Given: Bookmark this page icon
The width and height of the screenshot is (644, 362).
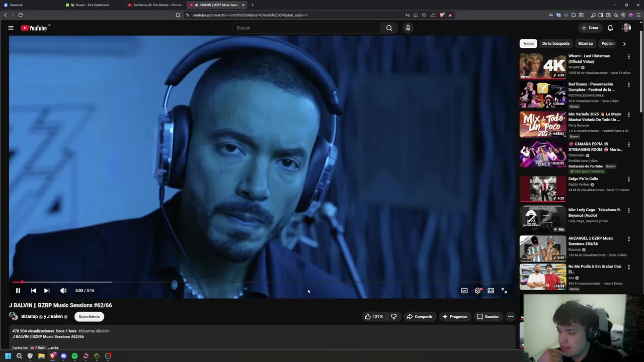Looking at the screenshot, I should coord(178,15).
